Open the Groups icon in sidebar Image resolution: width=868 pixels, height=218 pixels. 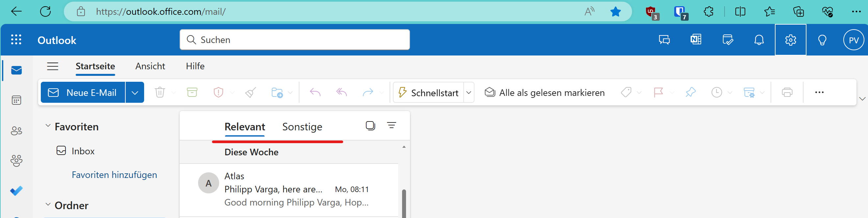tap(16, 161)
